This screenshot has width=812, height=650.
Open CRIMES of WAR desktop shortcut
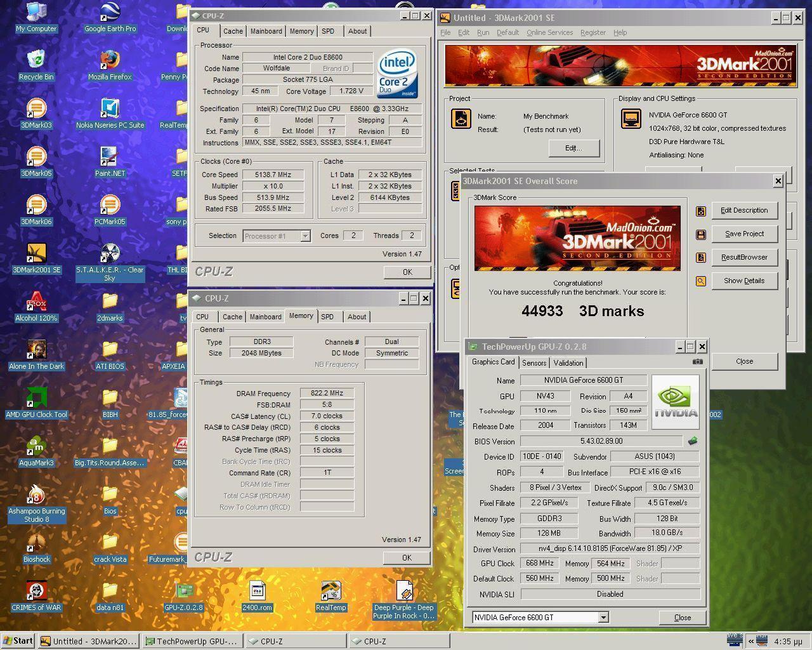pos(36,596)
